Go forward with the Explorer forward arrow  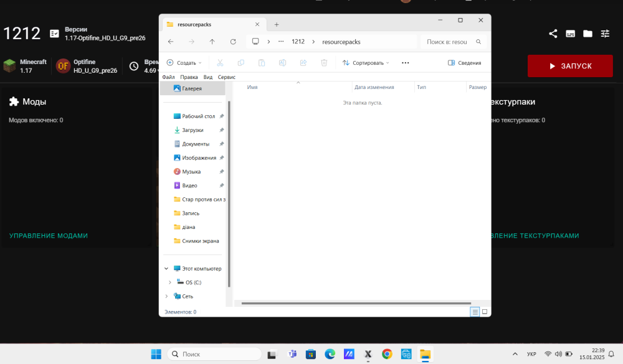coord(191,42)
